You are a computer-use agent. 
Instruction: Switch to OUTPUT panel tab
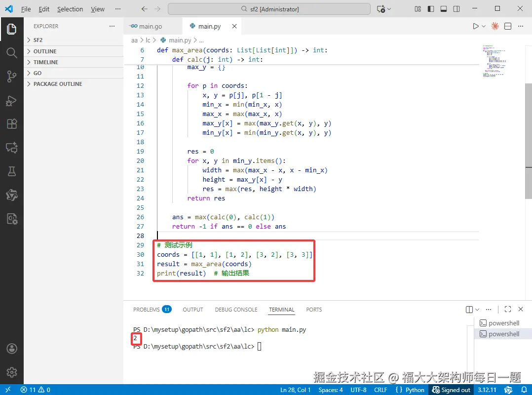192,310
